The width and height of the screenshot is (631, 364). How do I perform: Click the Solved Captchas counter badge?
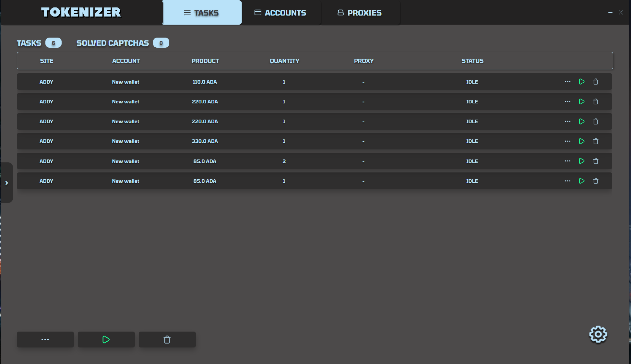click(161, 43)
